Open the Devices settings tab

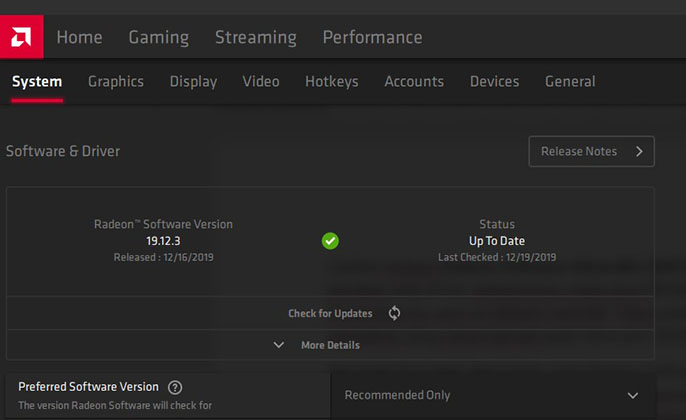point(495,81)
